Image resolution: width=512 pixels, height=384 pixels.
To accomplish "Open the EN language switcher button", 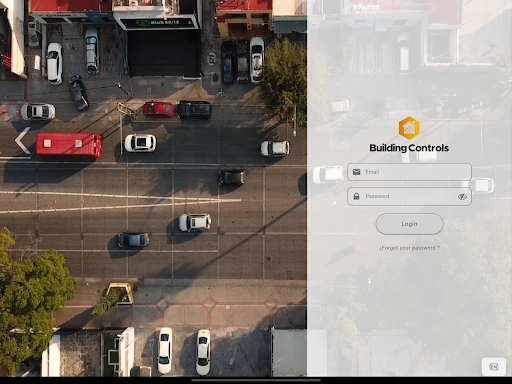I will click(494, 367).
